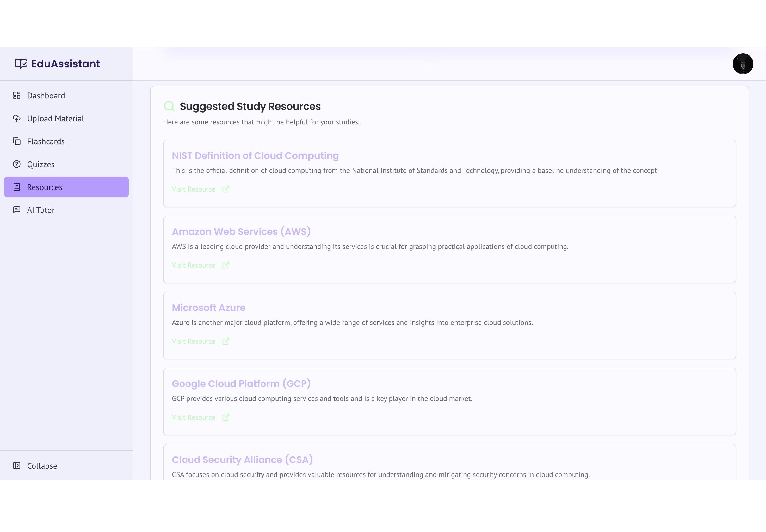This screenshot has width=766, height=532.
Task: Visit Resource link for Google Cloud Platform
Action: point(193,417)
